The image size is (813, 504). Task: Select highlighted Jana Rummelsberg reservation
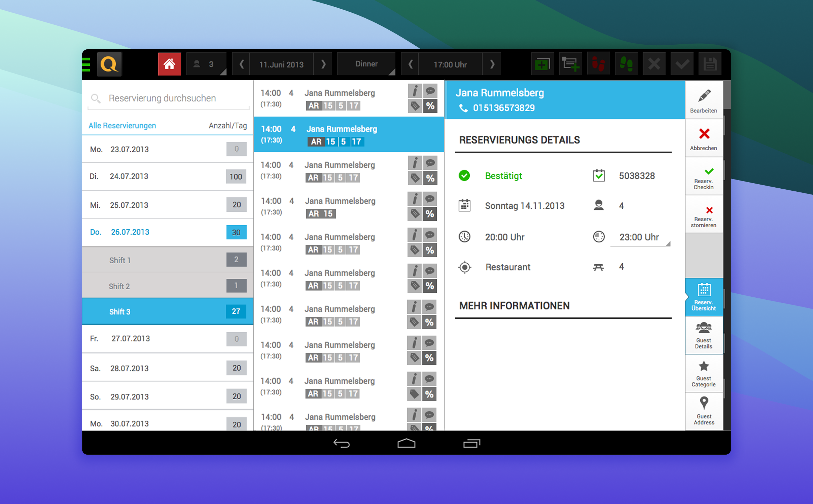coord(349,135)
